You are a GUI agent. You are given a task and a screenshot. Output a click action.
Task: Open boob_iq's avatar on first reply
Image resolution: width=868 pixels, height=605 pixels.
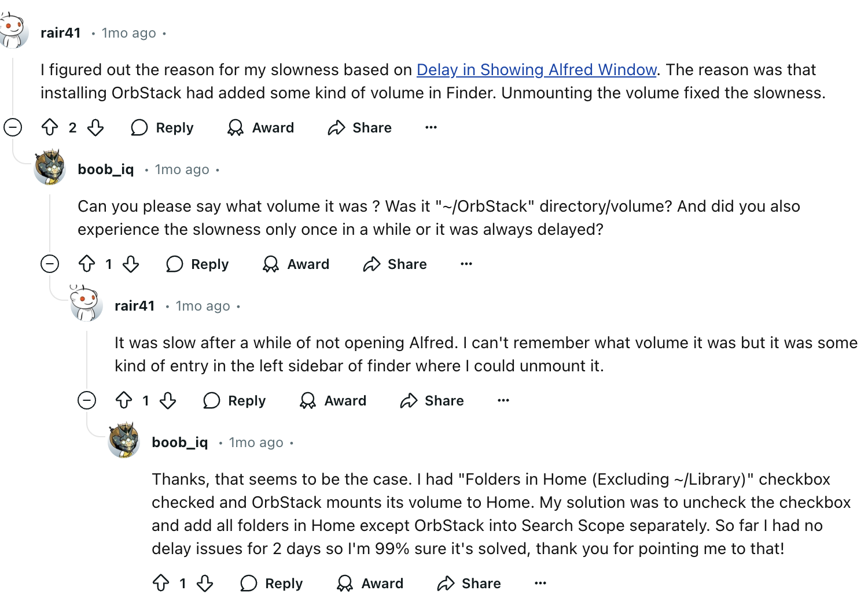point(50,168)
